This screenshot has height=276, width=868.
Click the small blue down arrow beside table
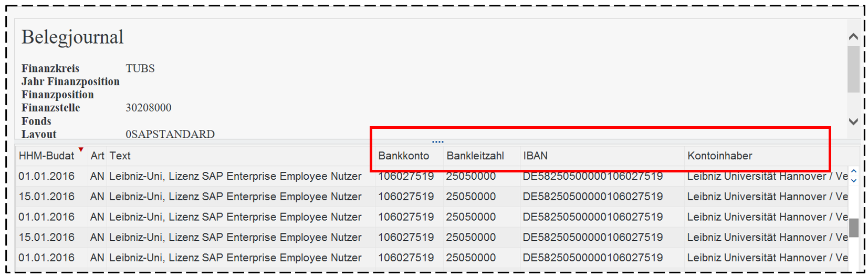click(854, 180)
